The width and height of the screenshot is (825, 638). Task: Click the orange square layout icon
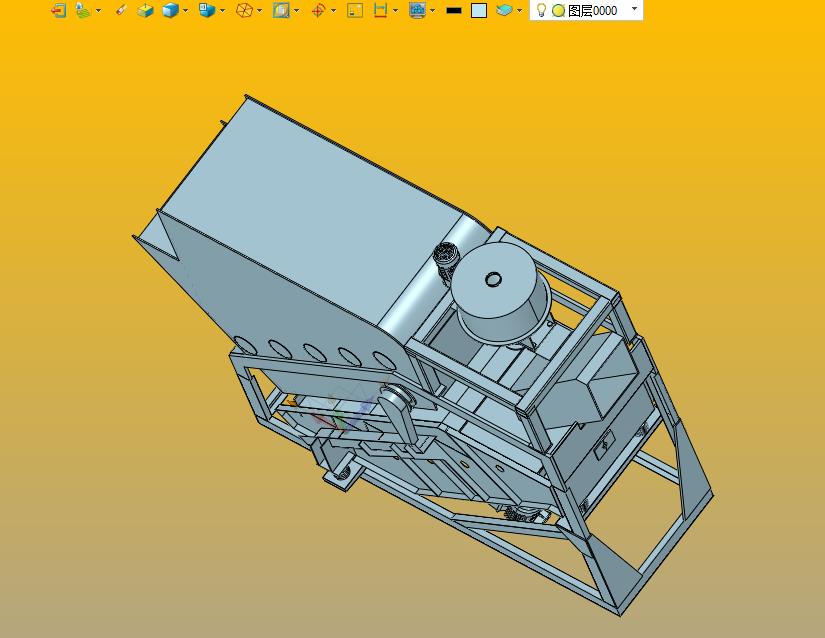click(355, 11)
